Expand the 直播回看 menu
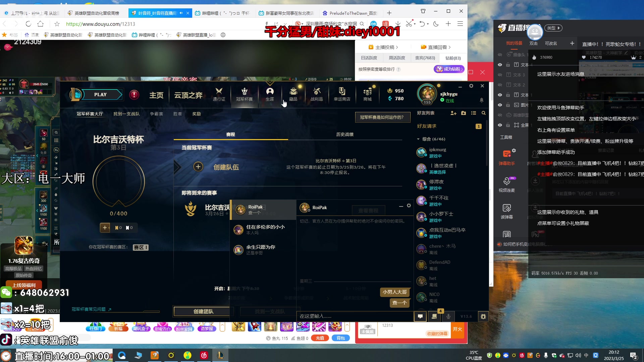The height and width of the screenshot is (362, 644). (x=436, y=47)
